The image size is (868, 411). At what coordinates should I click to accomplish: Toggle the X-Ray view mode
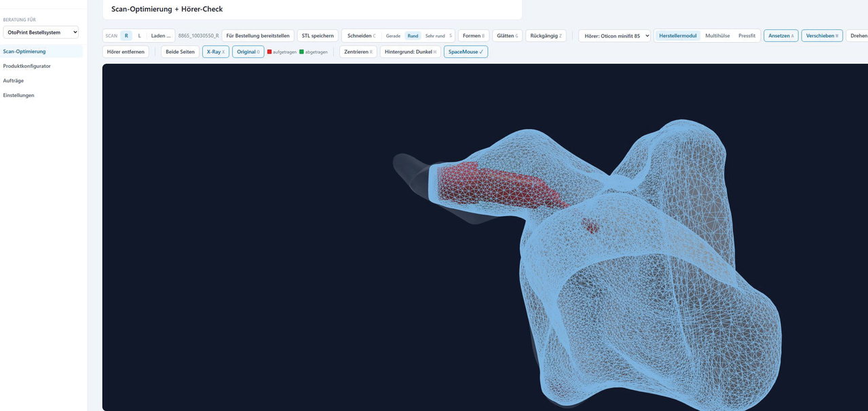(216, 52)
